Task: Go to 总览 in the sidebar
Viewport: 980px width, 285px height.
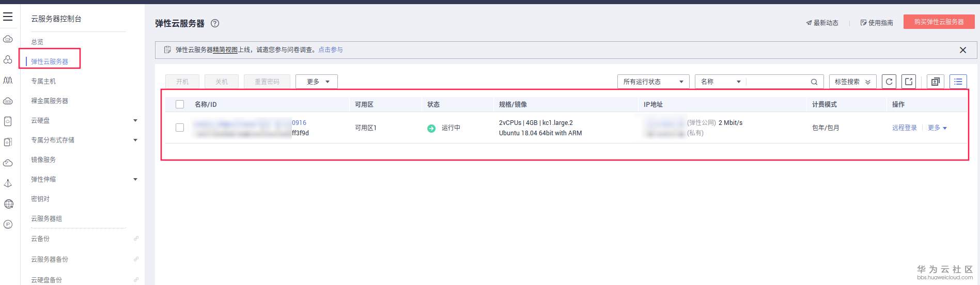Action: point(37,42)
